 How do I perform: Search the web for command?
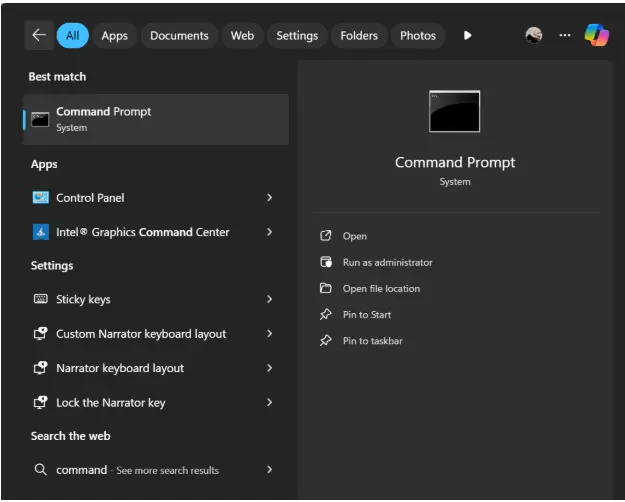pos(156,470)
